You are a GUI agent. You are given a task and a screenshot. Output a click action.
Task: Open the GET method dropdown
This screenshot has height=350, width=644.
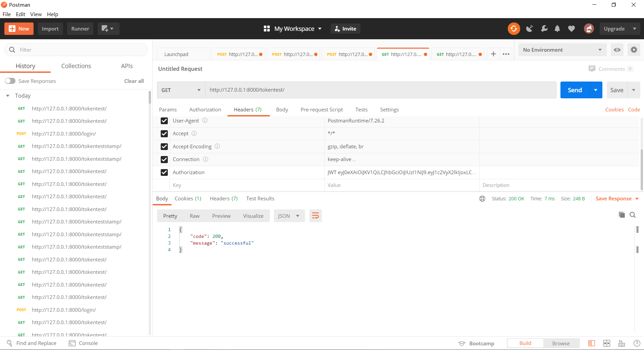click(x=181, y=90)
